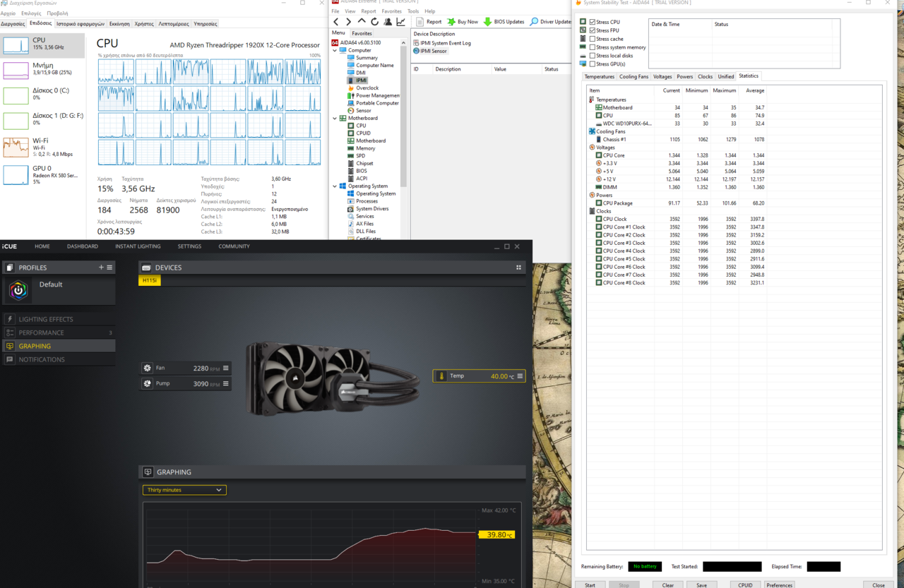Select CPU panel in Task Manager sidebar
Viewport: 904px width, 588px height.
coord(42,45)
